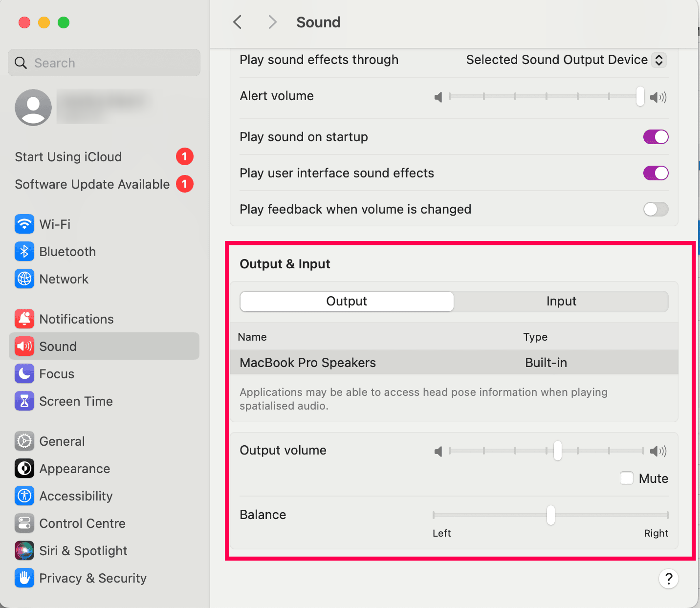Click the Siri & Spotlight icon
Image resolution: width=700 pixels, height=608 pixels.
point(24,551)
